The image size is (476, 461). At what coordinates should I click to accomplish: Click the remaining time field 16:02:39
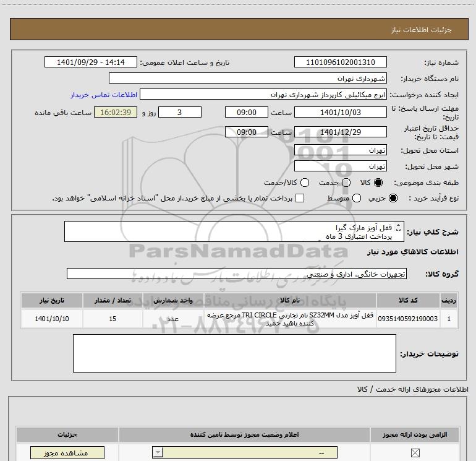click(x=116, y=112)
